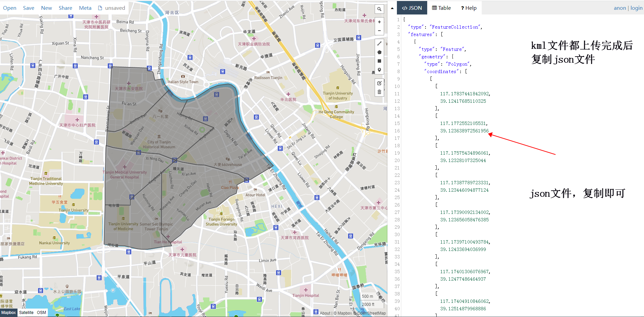Click coordinate 117.17404910846062 in editor

(465, 301)
